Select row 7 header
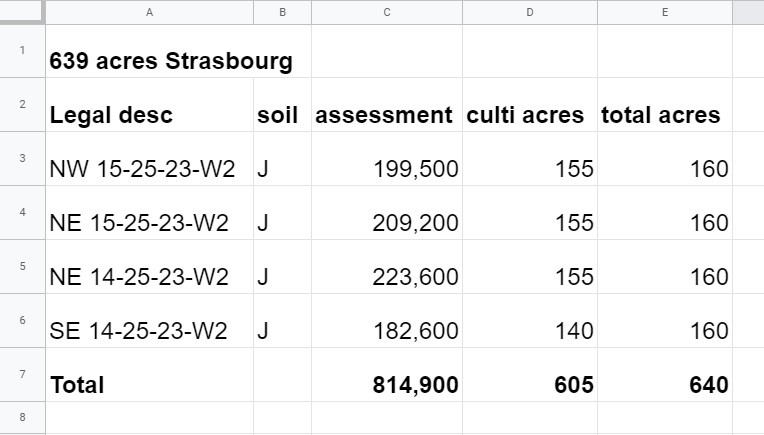 click(22, 375)
